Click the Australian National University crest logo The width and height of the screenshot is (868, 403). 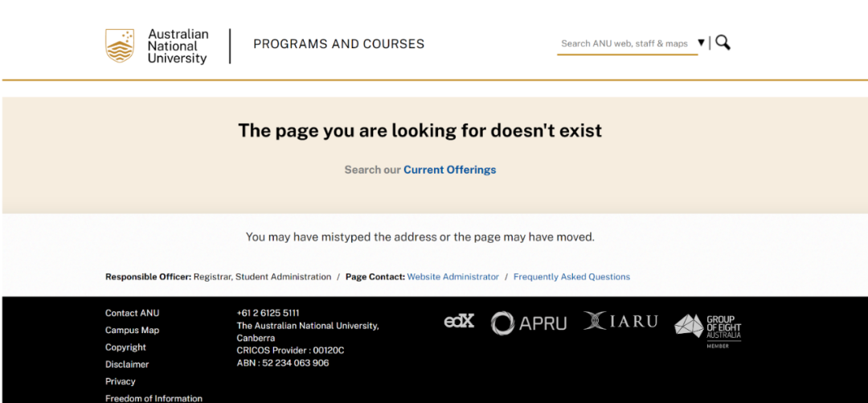click(x=120, y=46)
